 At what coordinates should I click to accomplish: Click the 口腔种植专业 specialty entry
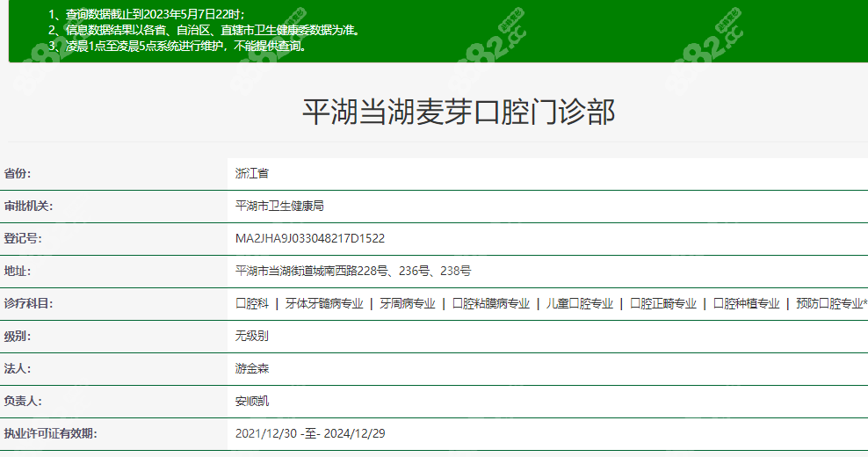pos(746,303)
